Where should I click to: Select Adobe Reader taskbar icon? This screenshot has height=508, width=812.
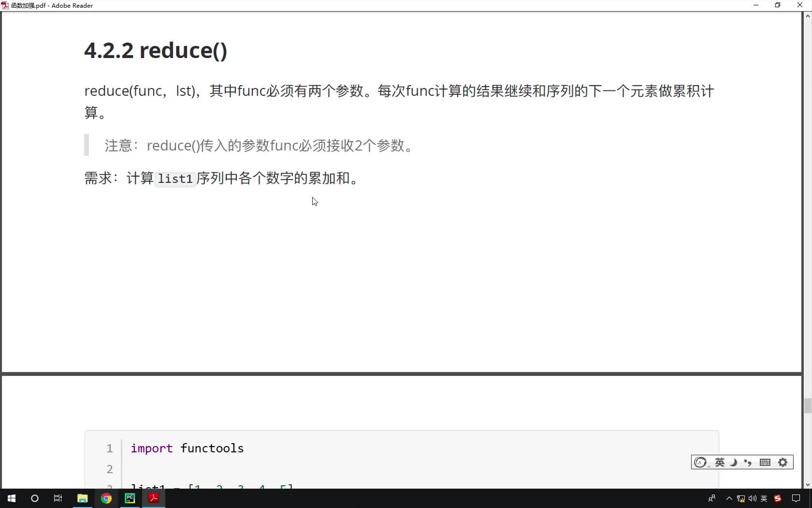click(x=154, y=498)
